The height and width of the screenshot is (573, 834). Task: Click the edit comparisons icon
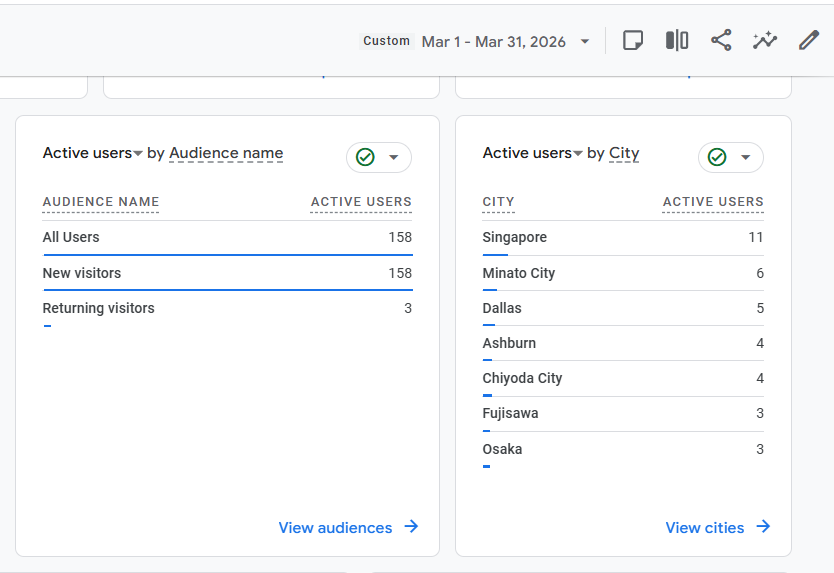[x=677, y=41]
